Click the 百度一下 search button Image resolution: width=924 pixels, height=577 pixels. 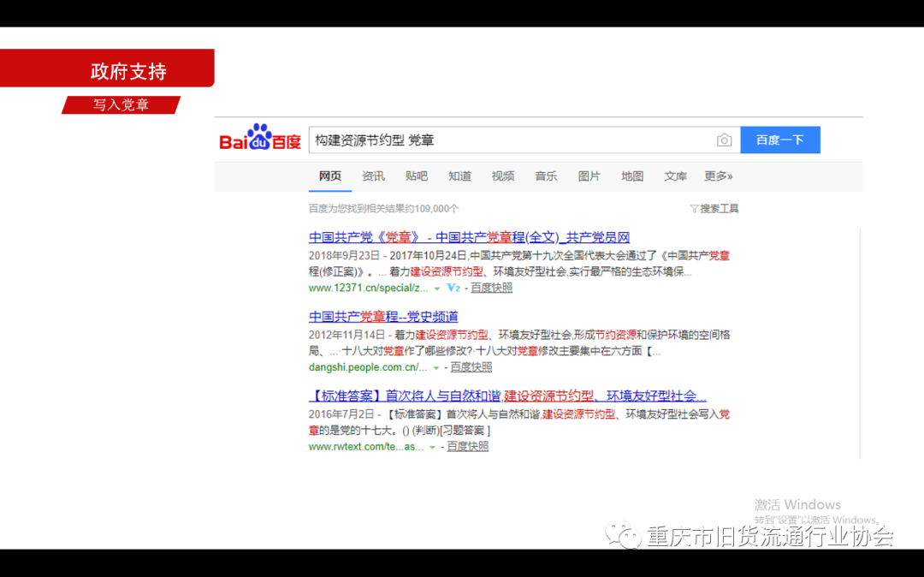pyautogui.click(x=780, y=140)
